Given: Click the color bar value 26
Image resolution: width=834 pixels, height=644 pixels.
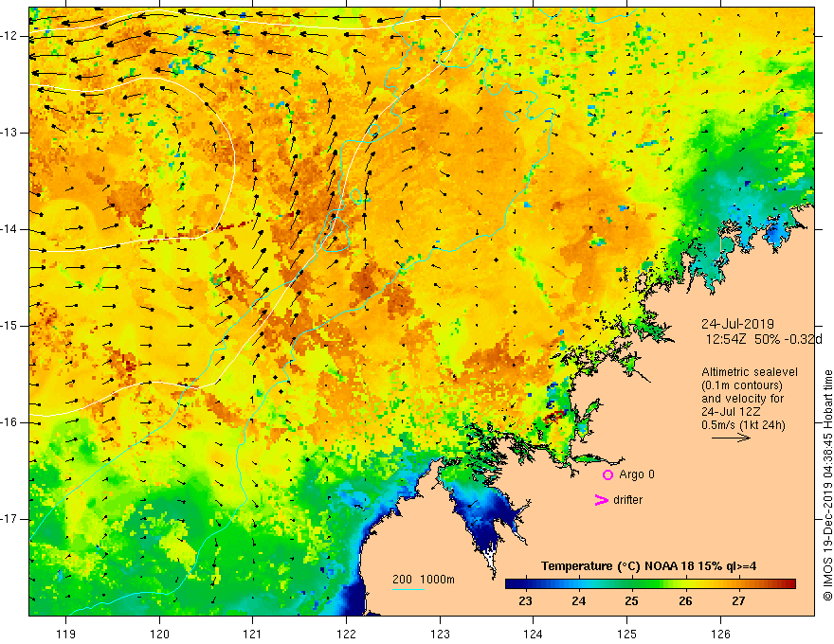Looking at the screenshot, I should (685, 601).
